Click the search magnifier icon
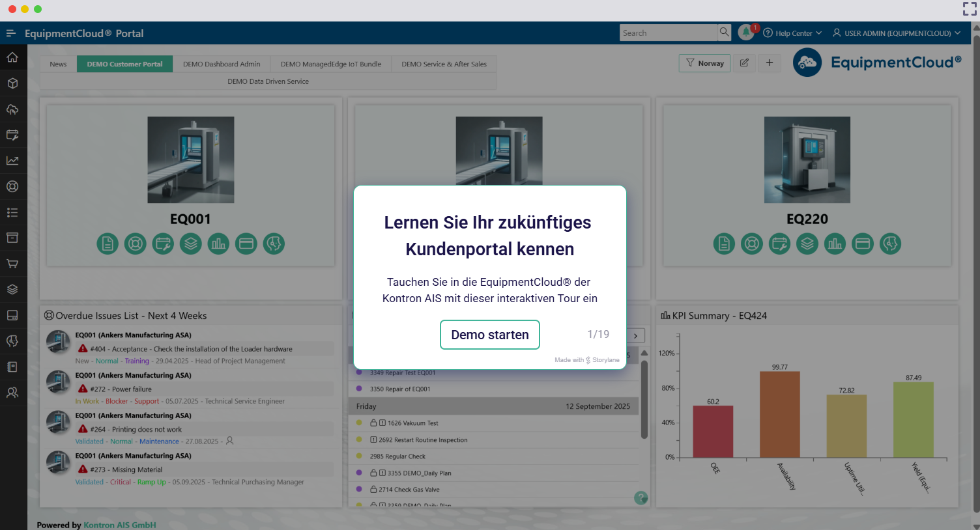The width and height of the screenshot is (980, 530). click(x=724, y=33)
